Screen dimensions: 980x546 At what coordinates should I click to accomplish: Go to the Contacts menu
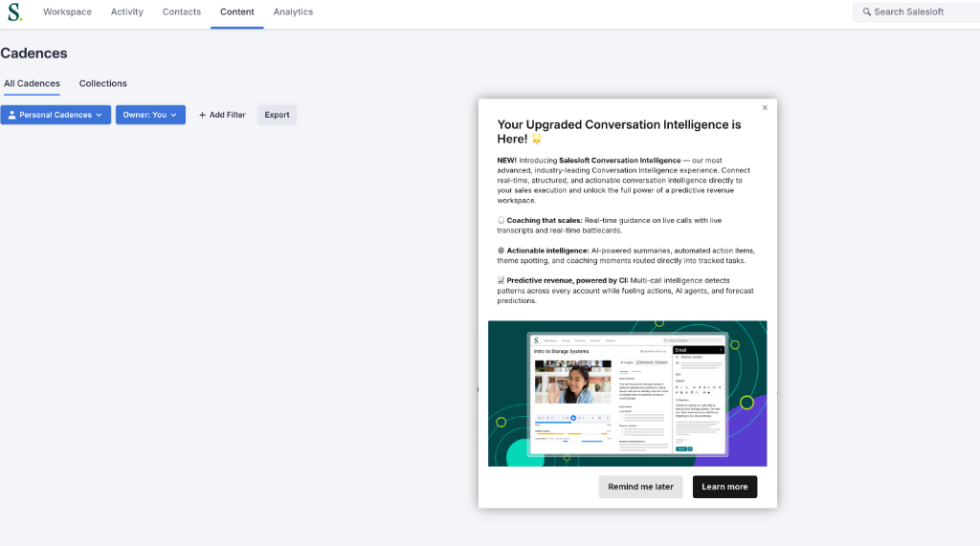pos(182,11)
